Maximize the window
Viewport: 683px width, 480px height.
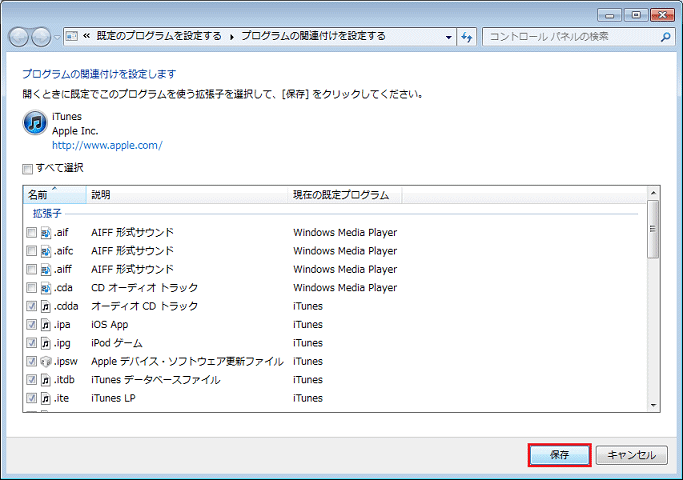pyautogui.click(x=636, y=15)
